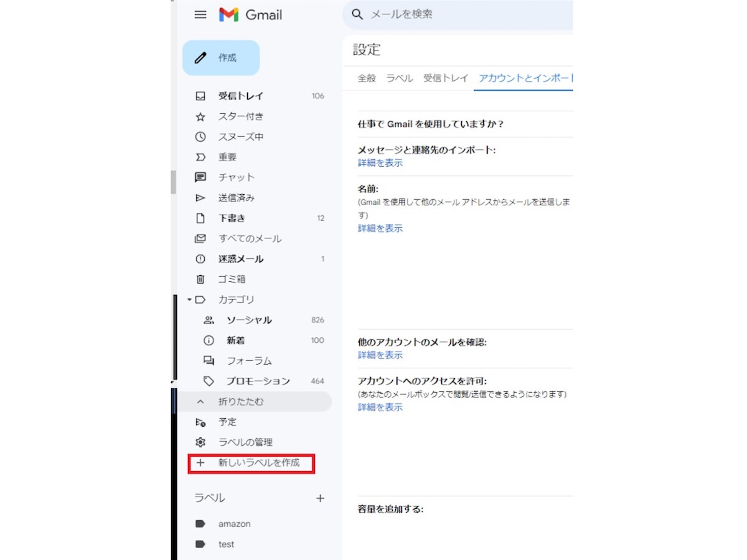Click the pencil icon in 作成 button
Viewport: 747px width, 560px height.
pos(200,58)
